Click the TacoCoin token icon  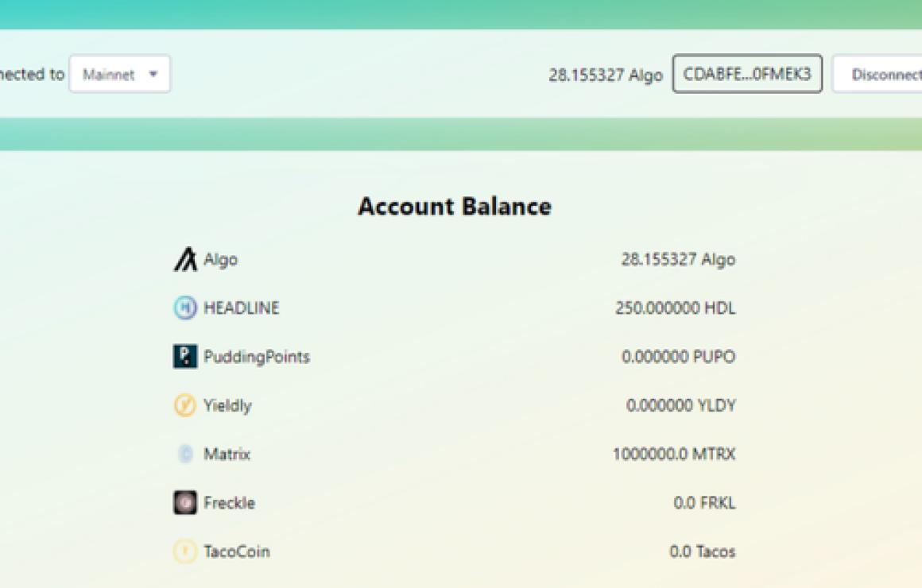185,551
